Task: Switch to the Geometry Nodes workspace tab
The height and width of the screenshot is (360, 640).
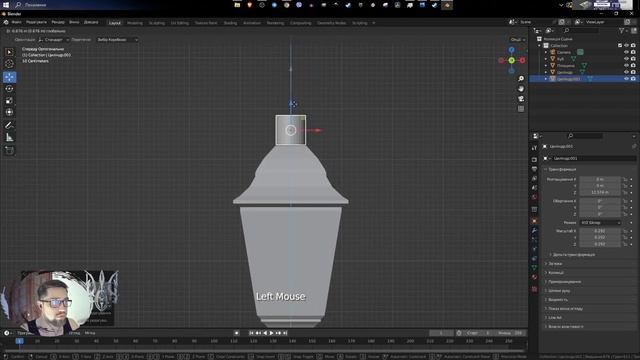Action: 331,23
